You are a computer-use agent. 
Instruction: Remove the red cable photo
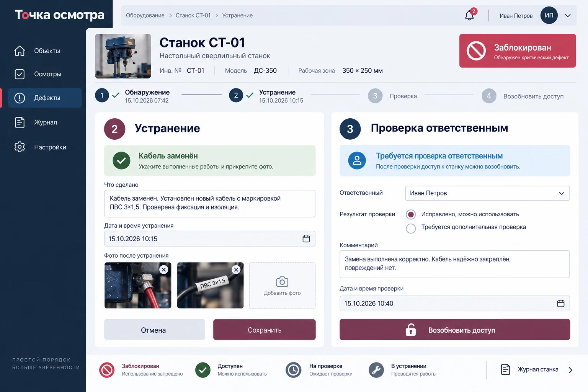click(164, 269)
